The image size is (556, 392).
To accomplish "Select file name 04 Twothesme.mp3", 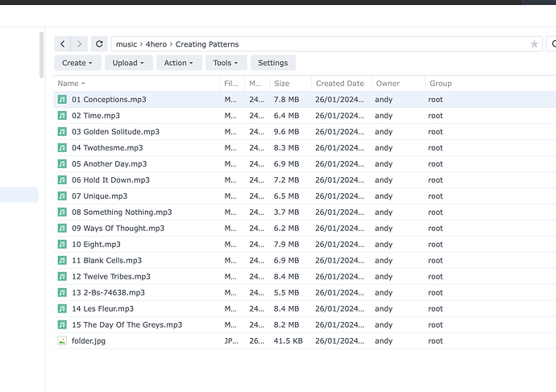I will pos(107,147).
